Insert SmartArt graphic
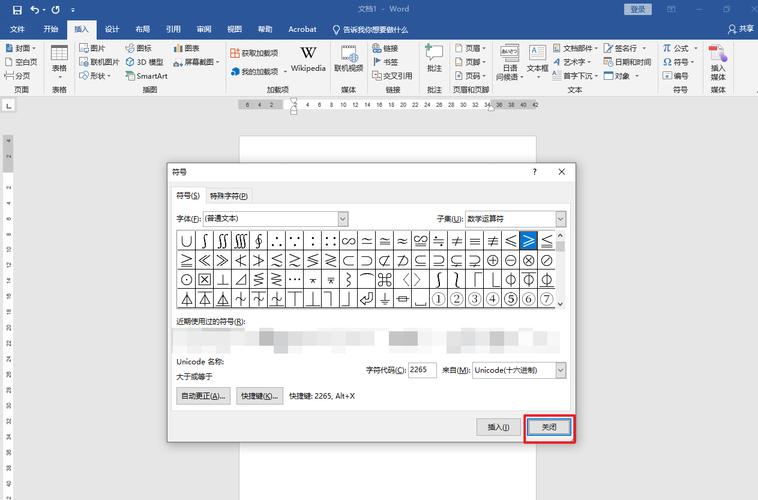 coord(146,76)
